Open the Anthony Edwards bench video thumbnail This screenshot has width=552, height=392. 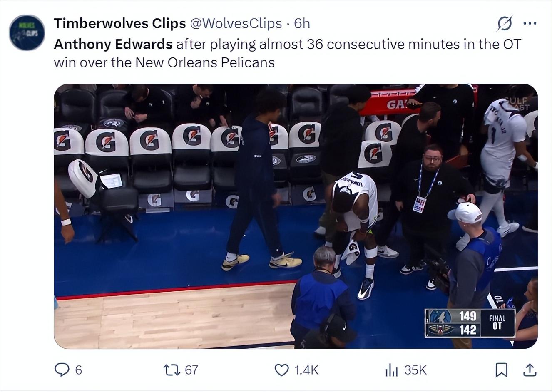(x=296, y=216)
